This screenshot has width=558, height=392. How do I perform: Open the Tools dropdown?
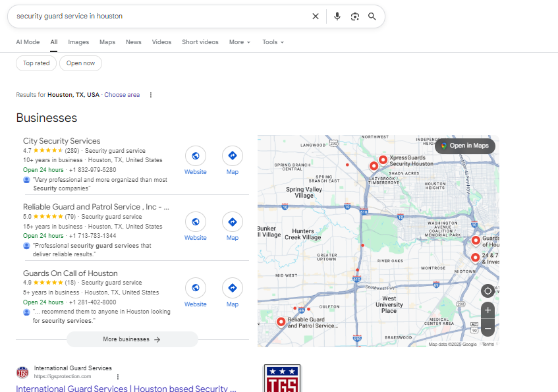273,42
